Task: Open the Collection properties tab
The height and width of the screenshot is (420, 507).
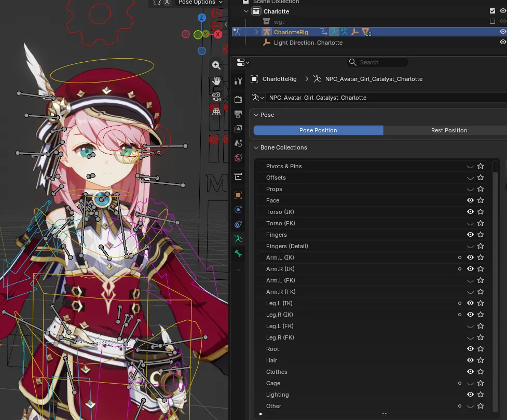Action: tap(238, 177)
